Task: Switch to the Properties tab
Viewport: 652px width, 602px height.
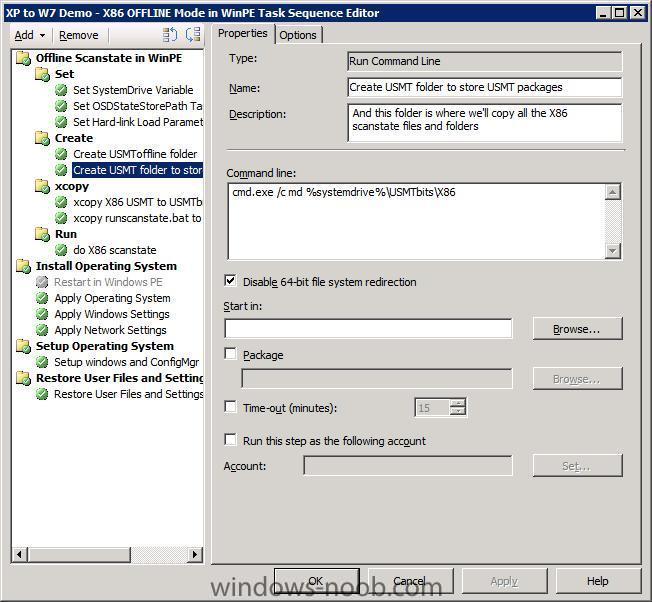Action: tap(242, 33)
